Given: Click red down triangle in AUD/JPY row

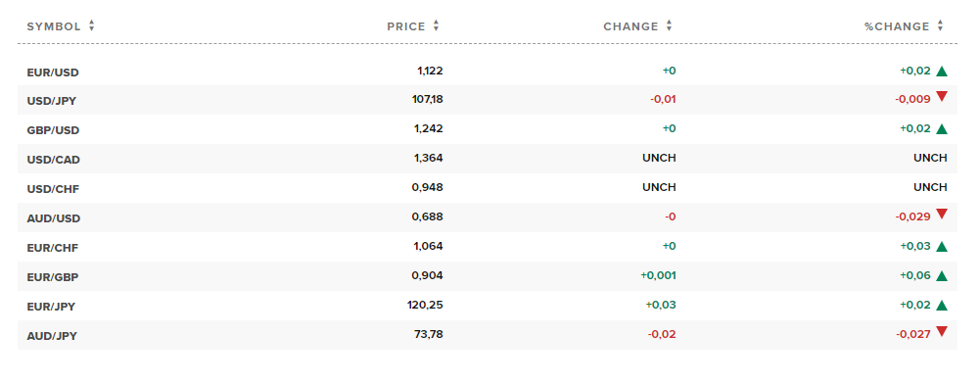Looking at the screenshot, I should click(942, 331).
